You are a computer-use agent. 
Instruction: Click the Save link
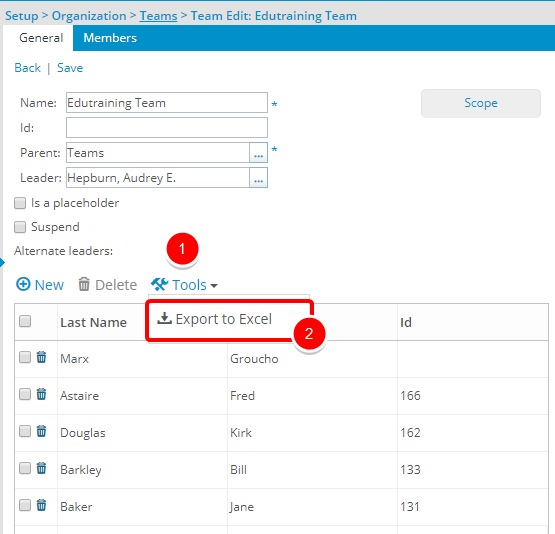click(70, 68)
